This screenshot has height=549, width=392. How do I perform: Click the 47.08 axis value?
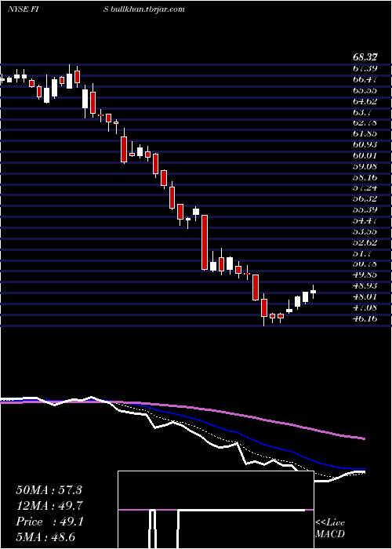(365, 307)
